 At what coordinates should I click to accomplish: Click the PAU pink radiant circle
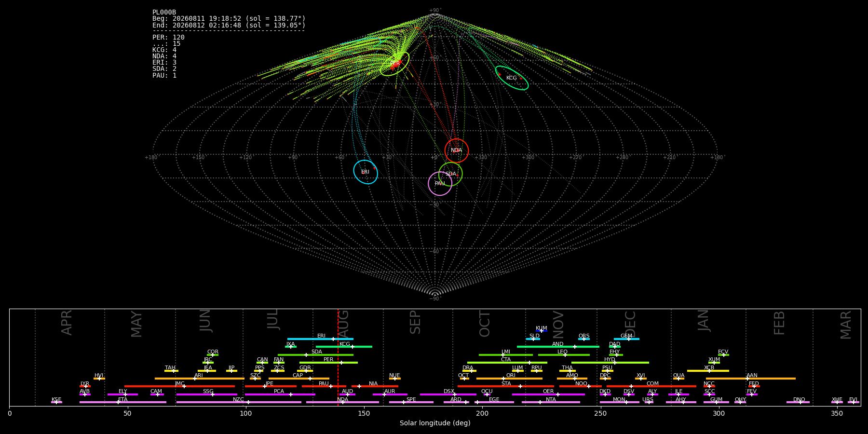(x=440, y=183)
